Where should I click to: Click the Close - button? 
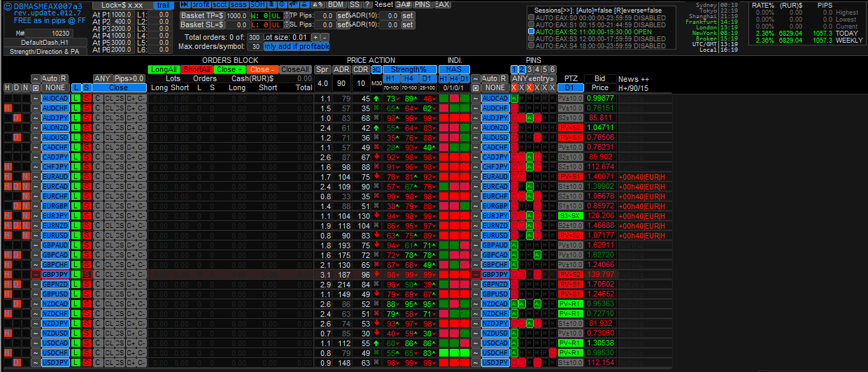point(262,69)
